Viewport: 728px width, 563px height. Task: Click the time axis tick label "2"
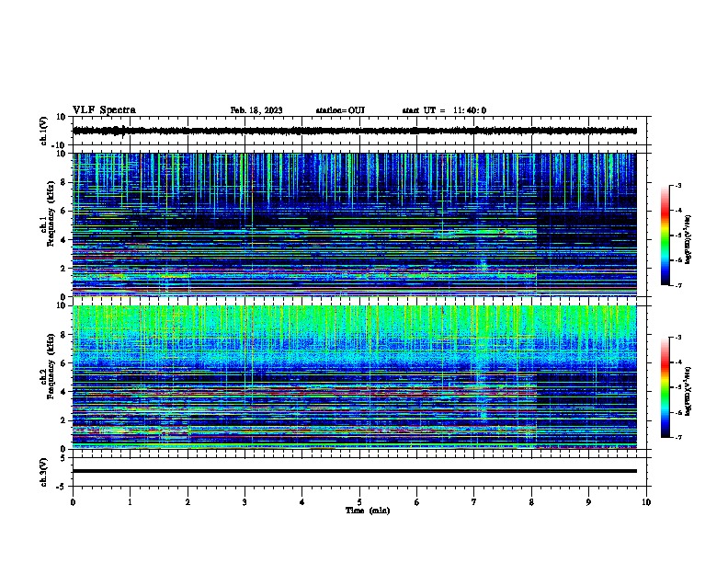(x=188, y=502)
